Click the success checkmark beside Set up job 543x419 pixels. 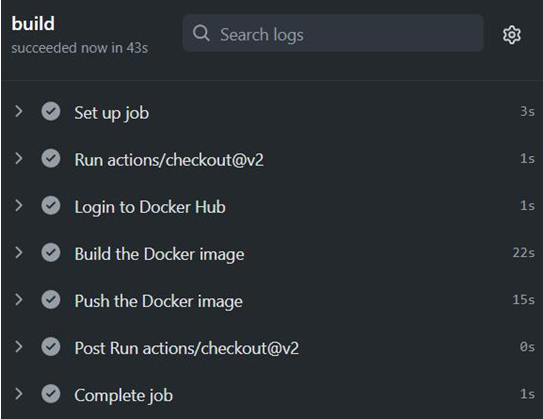tap(51, 111)
